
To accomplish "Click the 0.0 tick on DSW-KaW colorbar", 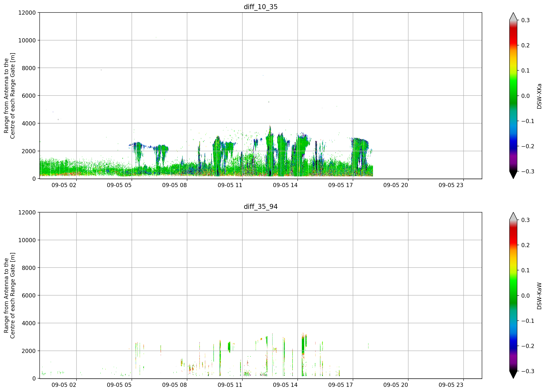I will [525, 296].
